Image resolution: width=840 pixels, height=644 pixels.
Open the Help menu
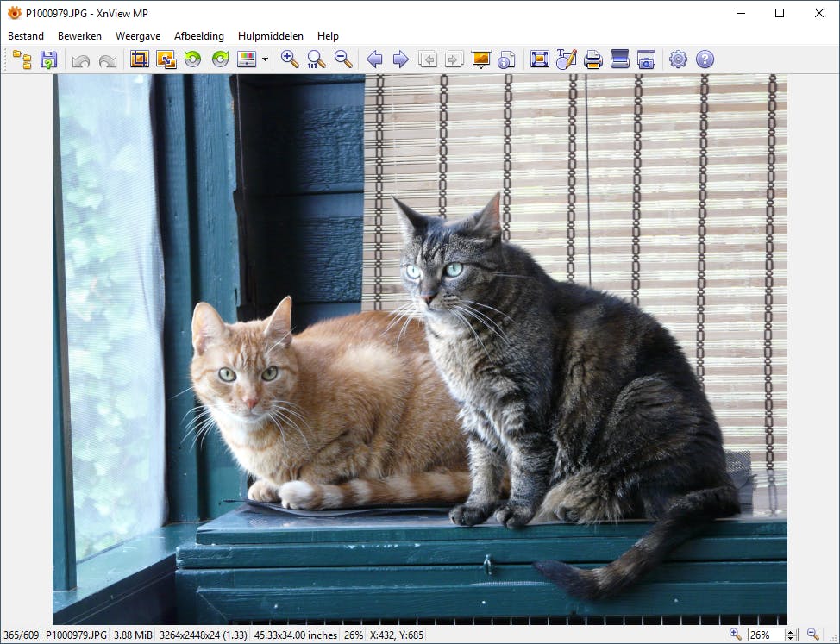(x=328, y=36)
